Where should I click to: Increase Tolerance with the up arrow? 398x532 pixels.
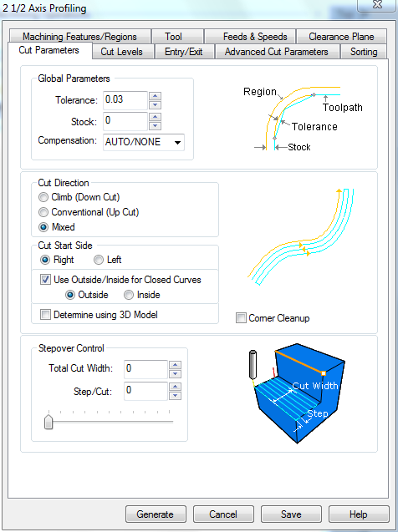coord(156,96)
